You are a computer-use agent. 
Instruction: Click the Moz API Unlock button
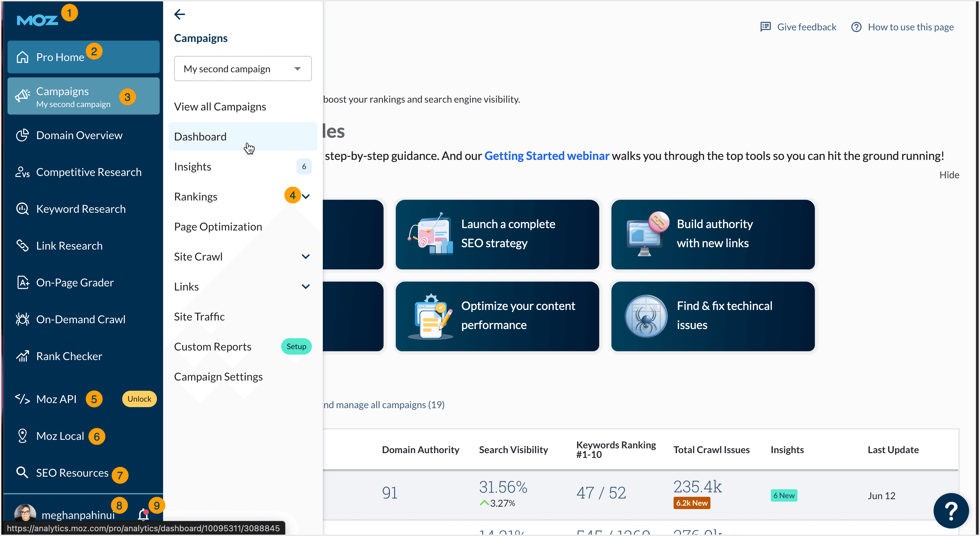139,399
